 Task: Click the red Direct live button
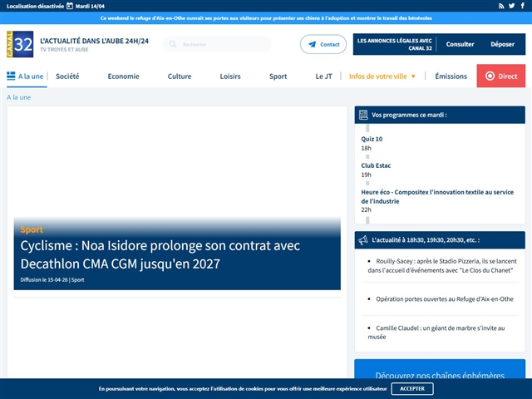(500, 76)
